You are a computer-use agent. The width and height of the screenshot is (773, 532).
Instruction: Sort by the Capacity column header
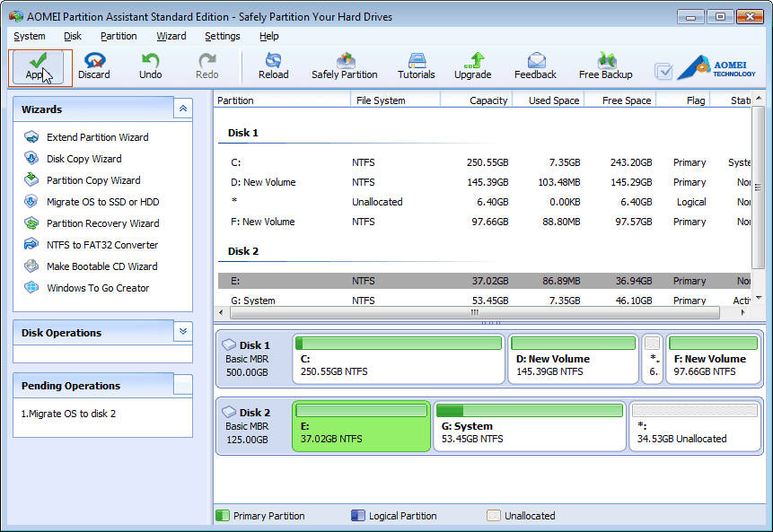pyautogui.click(x=477, y=100)
